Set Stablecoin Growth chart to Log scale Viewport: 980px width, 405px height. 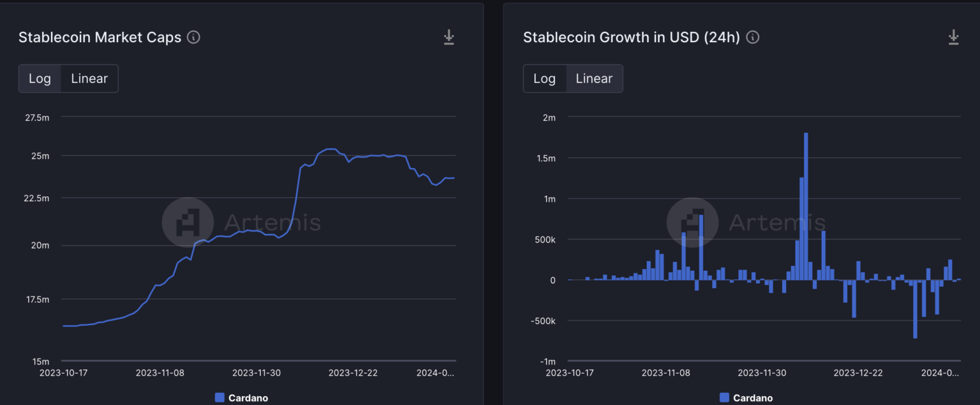[x=544, y=79]
